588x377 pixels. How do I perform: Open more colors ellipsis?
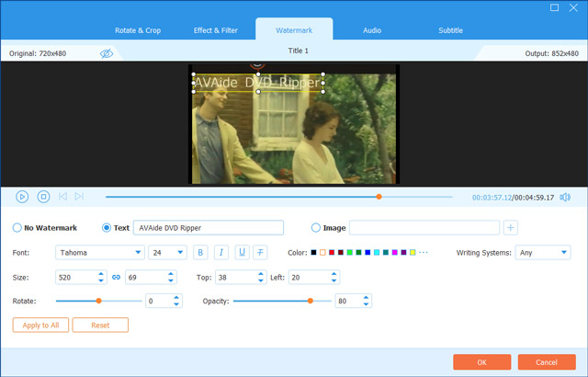[x=424, y=253]
